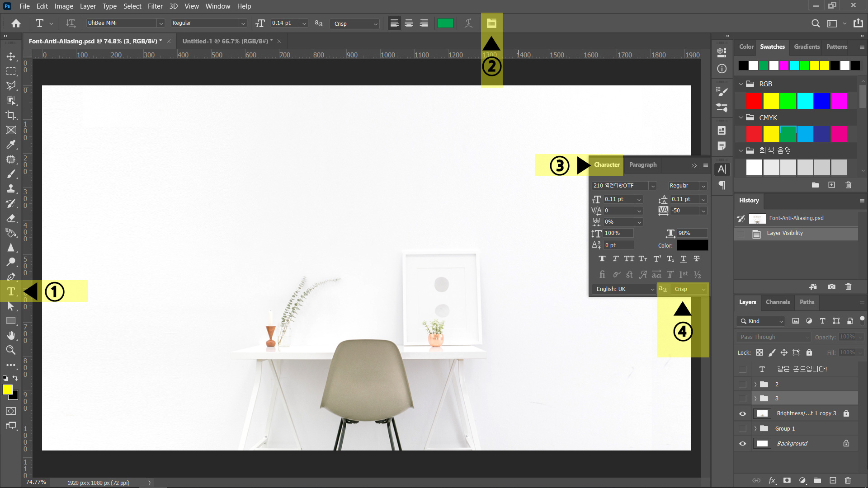
Task: Click the green text color swatch
Action: coord(445,23)
